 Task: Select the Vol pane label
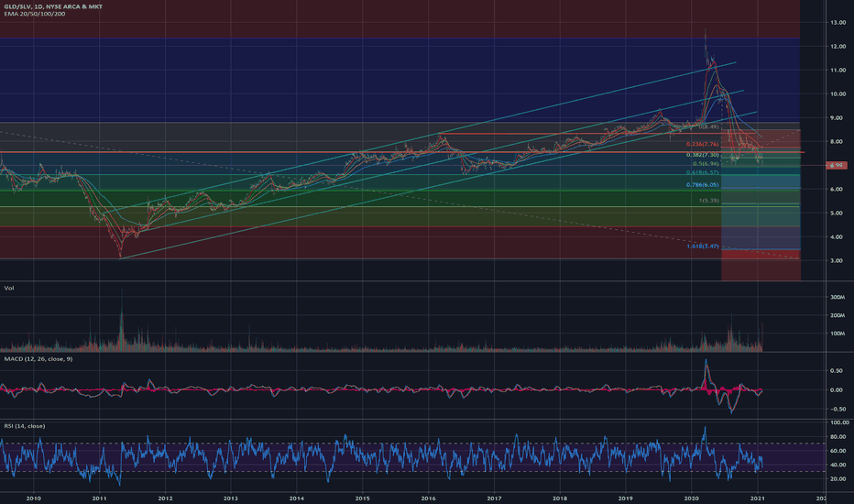pos(9,288)
